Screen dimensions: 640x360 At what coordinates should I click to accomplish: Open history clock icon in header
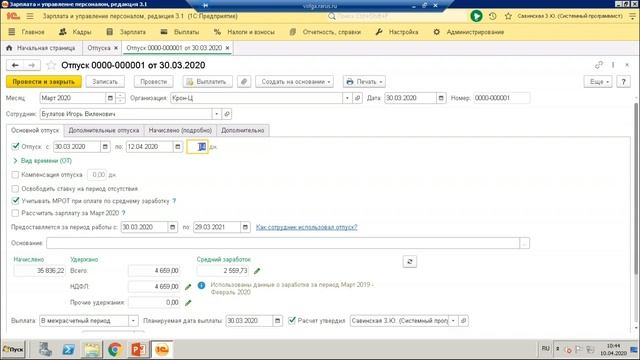pyautogui.click(x=493, y=16)
